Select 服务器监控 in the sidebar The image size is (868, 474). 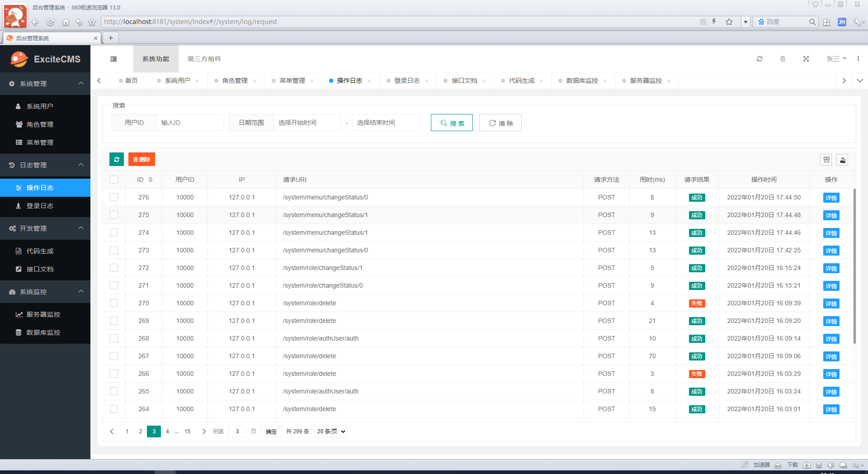tap(43, 314)
